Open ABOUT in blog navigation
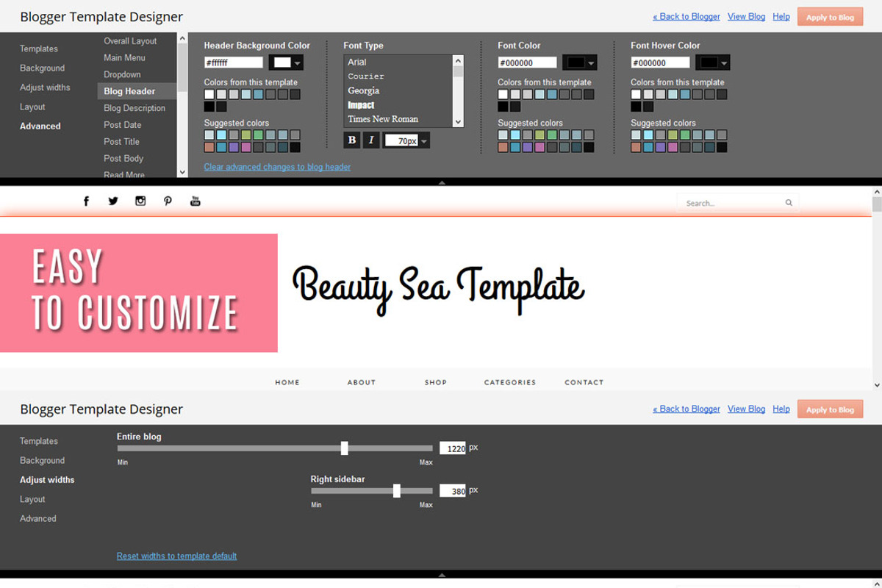Screen dimensions: 882x588 coord(362,382)
